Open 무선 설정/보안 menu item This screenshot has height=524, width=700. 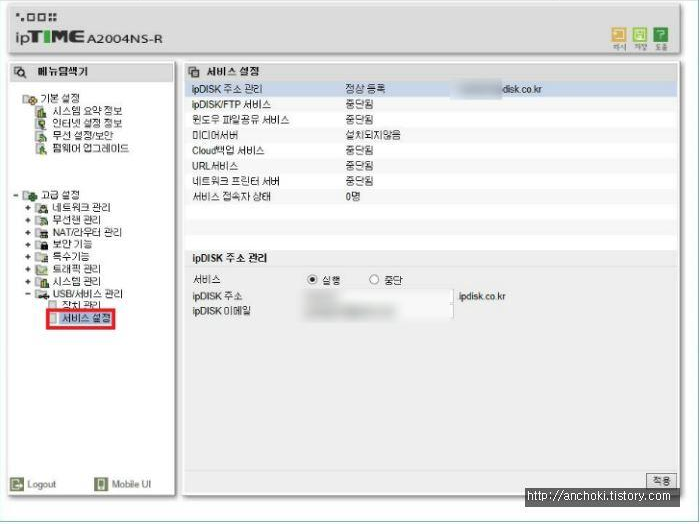(x=83, y=136)
